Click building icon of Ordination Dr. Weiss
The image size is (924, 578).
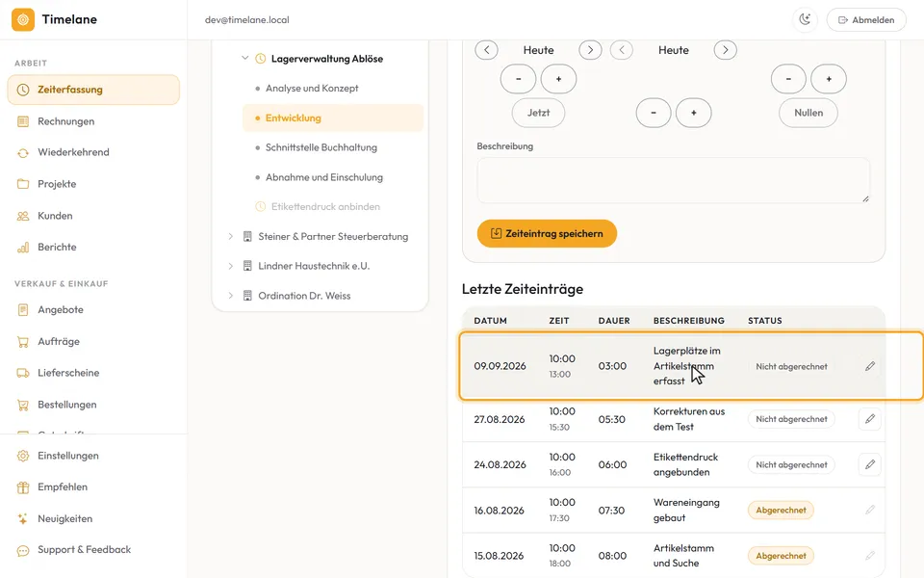coord(247,296)
